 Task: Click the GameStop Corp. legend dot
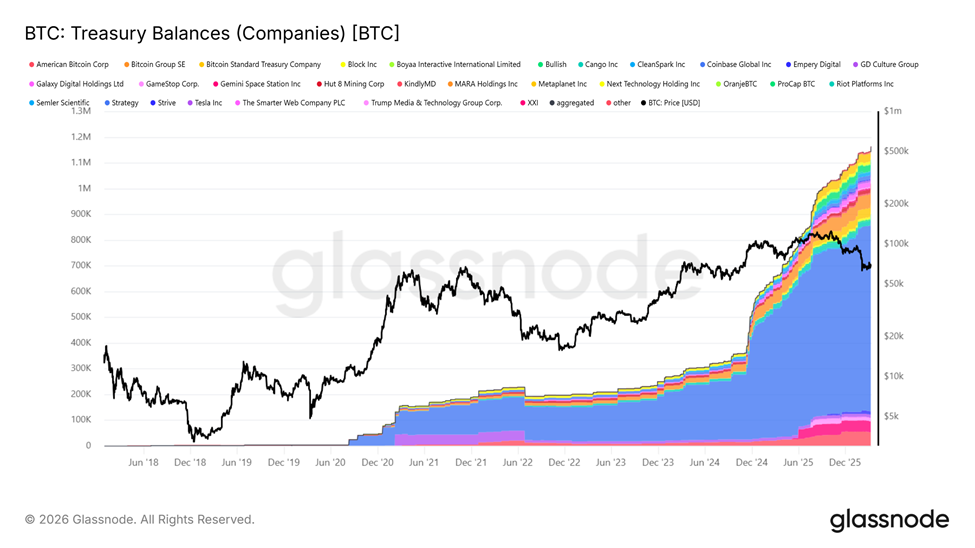tap(141, 84)
